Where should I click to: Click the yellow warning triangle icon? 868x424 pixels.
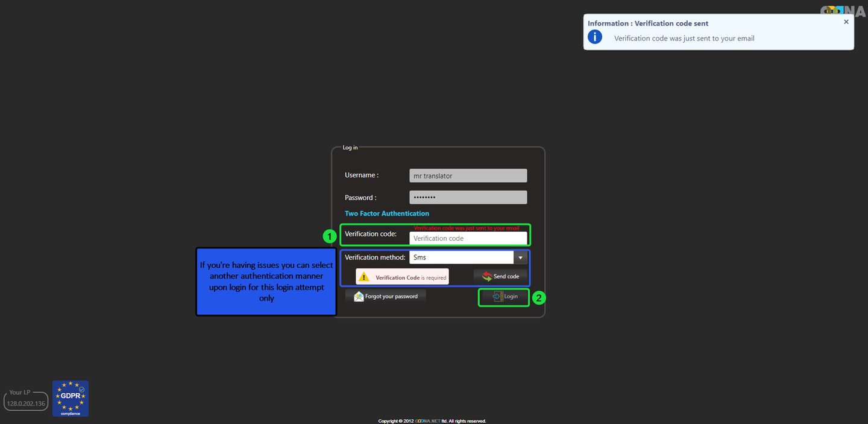pos(363,277)
